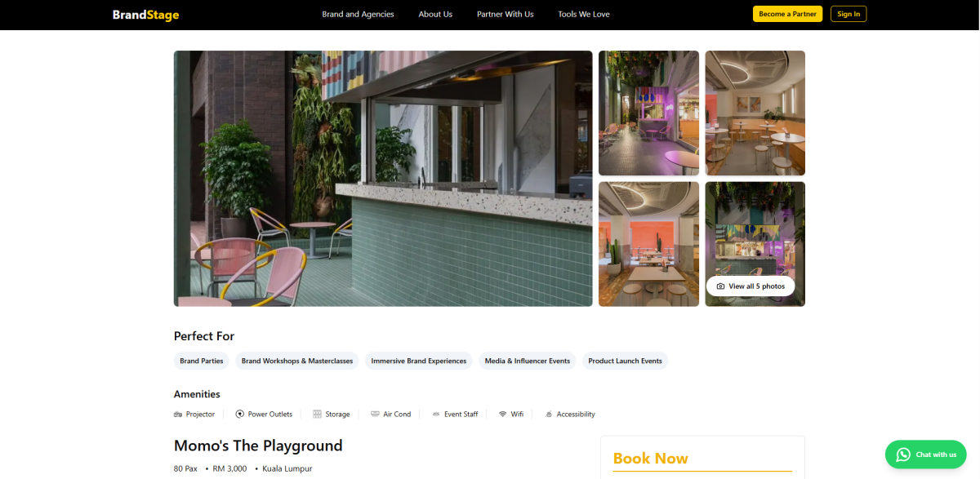This screenshot has width=980, height=479.
Task: Click the BrandStage logo
Action: [x=146, y=15]
